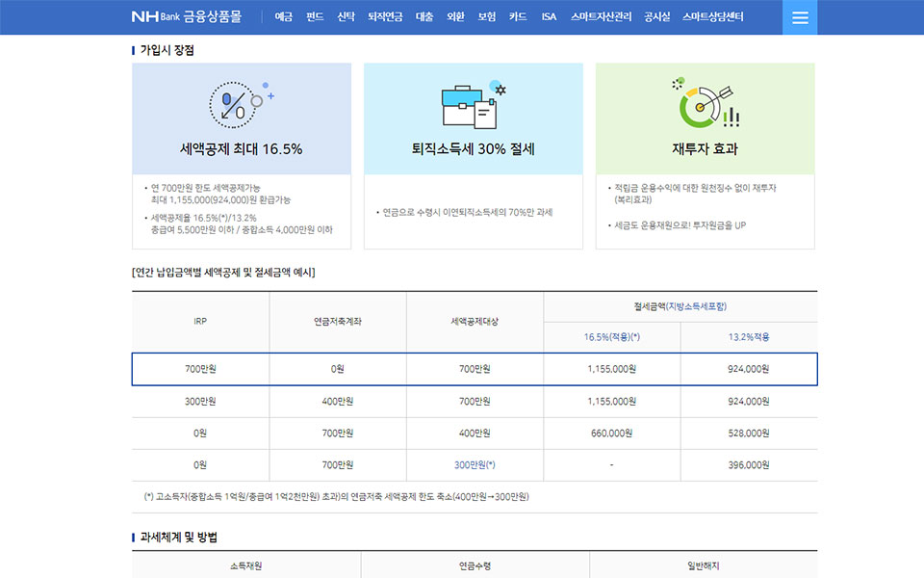The width and height of the screenshot is (924, 578).
Task: Open the 스마트자산관리 menu
Action: coord(601,16)
